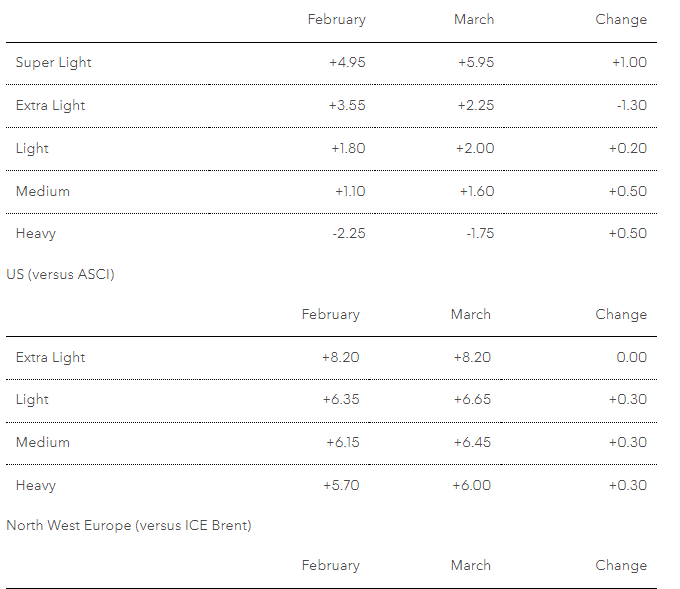This screenshot has height=589, width=680.
Task: Select the +5.95 Super Light March value
Action: [x=475, y=62]
